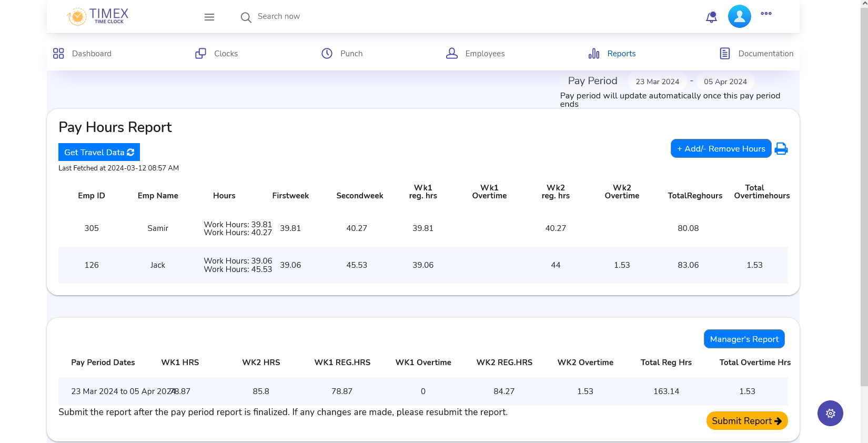Click the search magnifier icon

pyautogui.click(x=246, y=17)
